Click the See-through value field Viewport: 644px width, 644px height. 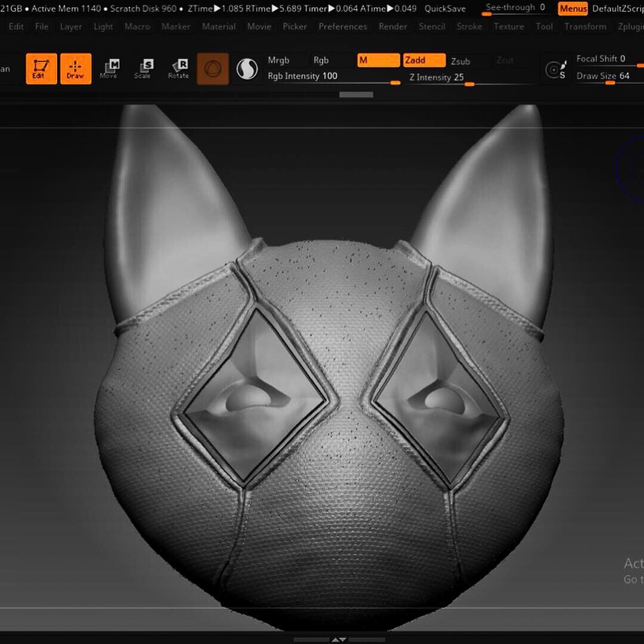pos(541,8)
